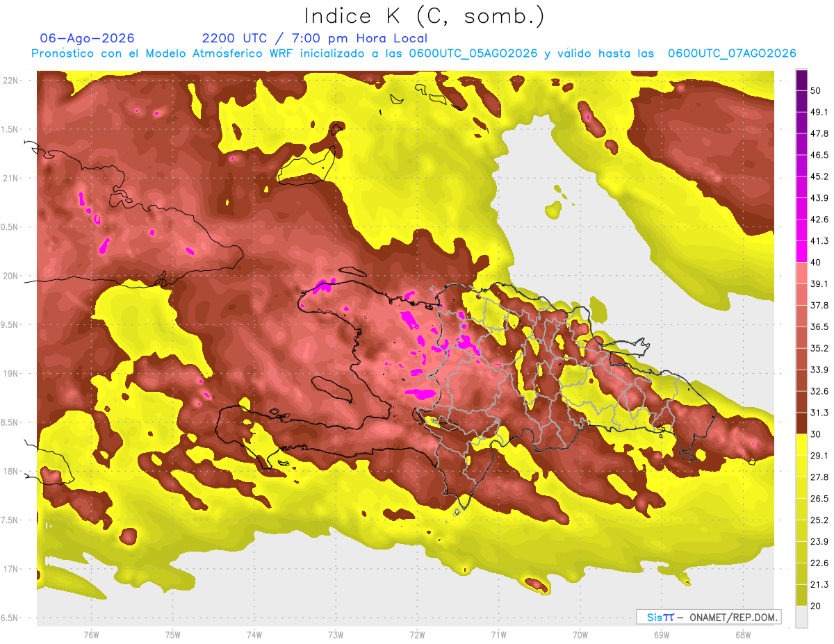
Task: Click the longitude label "72W"
Action: [x=417, y=634]
